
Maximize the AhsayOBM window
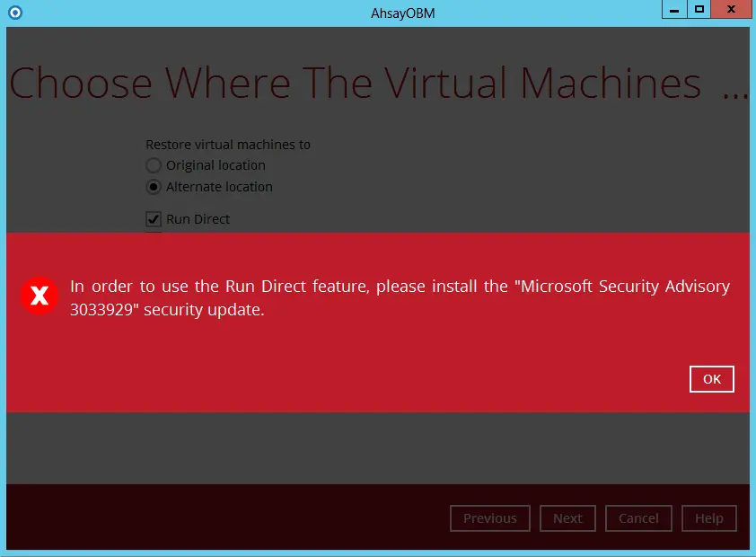pos(701,9)
